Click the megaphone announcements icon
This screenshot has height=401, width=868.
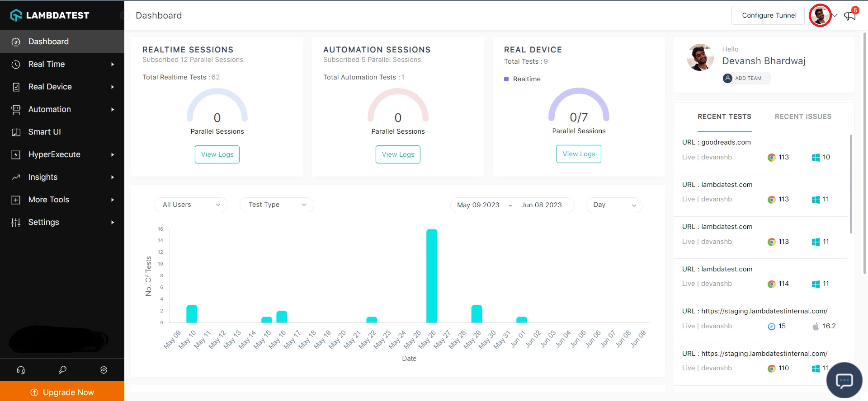[x=850, y=16]
